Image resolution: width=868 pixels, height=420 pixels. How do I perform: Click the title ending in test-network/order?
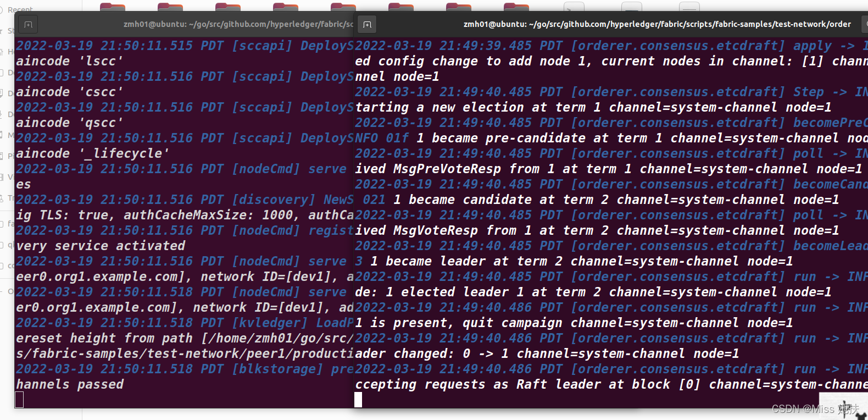[657, 24]
